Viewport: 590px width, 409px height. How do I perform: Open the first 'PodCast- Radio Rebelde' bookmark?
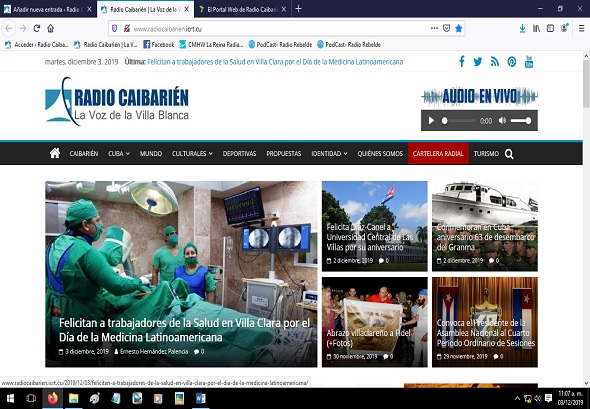[280, 44]
